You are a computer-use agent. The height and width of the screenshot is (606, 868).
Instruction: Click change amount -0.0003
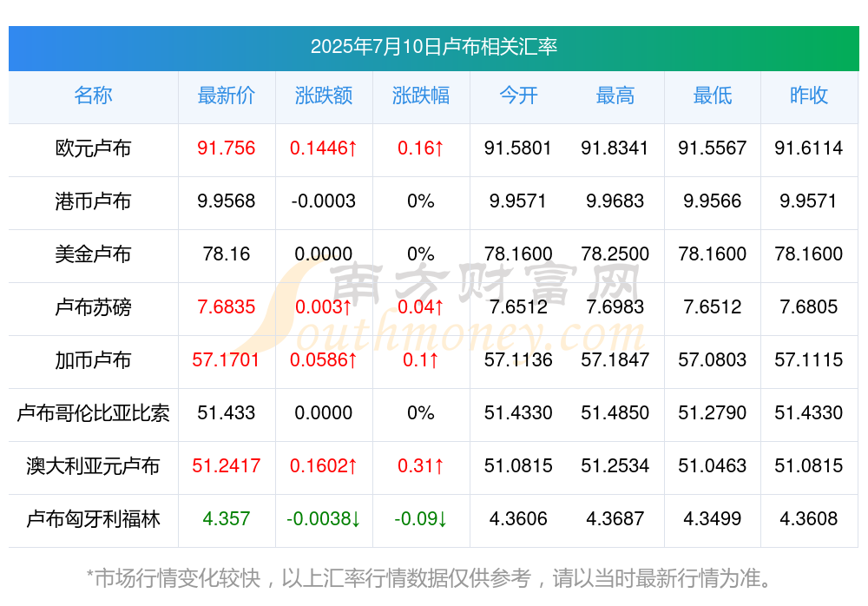click(x=323, y=201)
